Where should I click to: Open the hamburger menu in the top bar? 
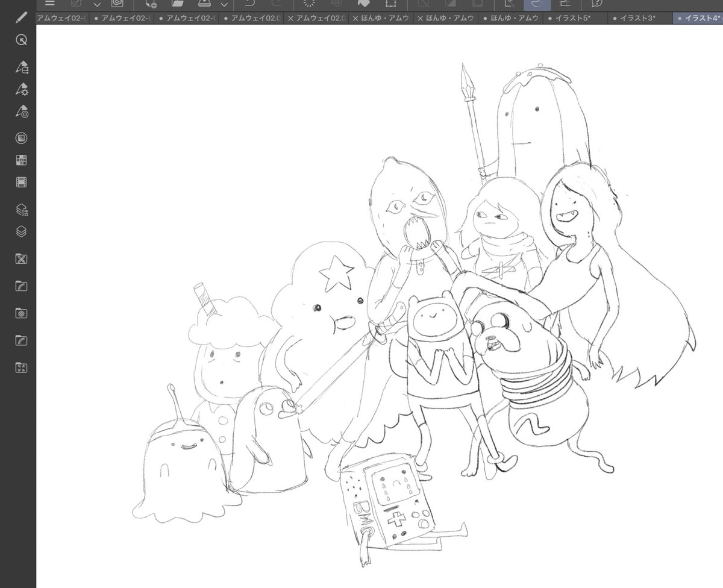(x=50, y=4)
